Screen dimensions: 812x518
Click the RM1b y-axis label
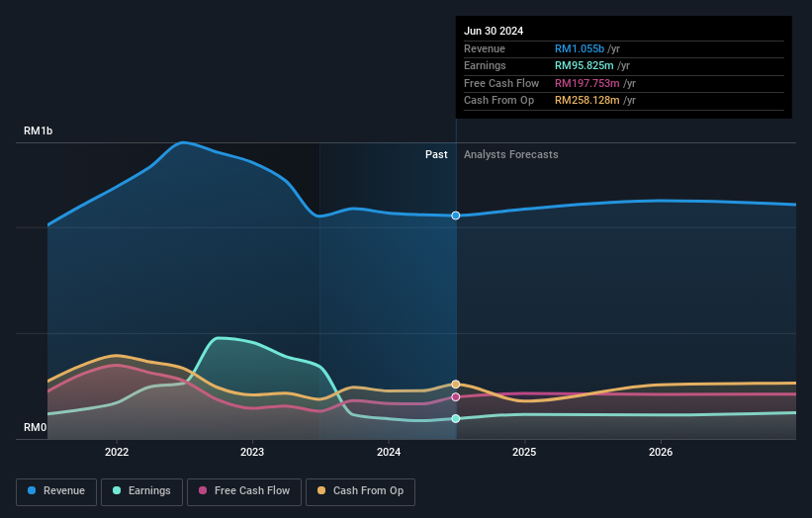38,130
